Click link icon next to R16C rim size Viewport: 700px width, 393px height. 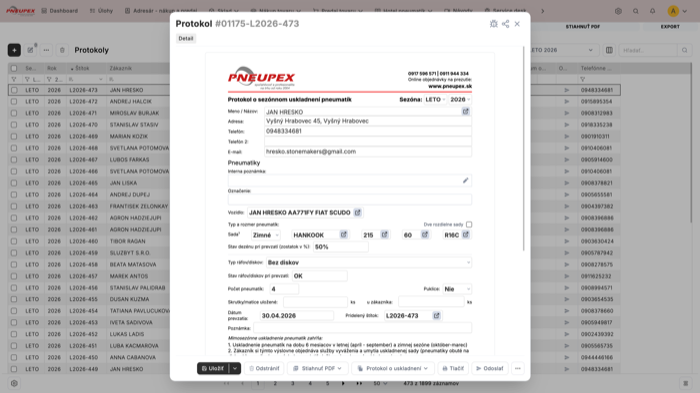click(x=466, y=234)
